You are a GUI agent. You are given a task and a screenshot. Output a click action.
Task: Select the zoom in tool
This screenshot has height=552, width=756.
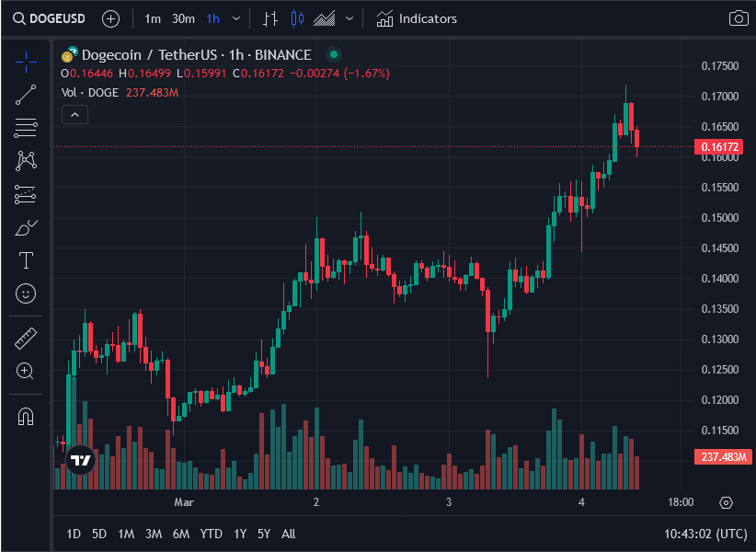26,371
